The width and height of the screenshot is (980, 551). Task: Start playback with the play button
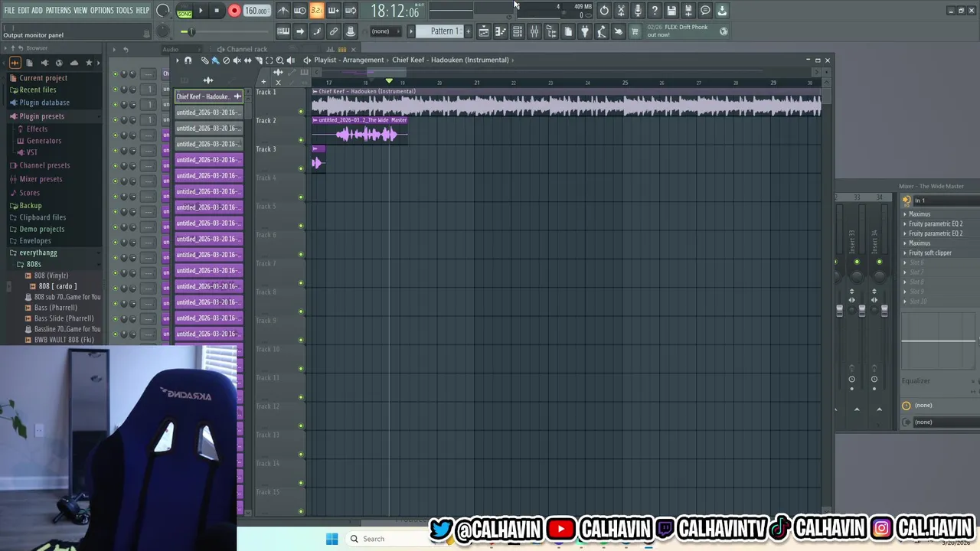pyautogui.click(x=201, y=11)
